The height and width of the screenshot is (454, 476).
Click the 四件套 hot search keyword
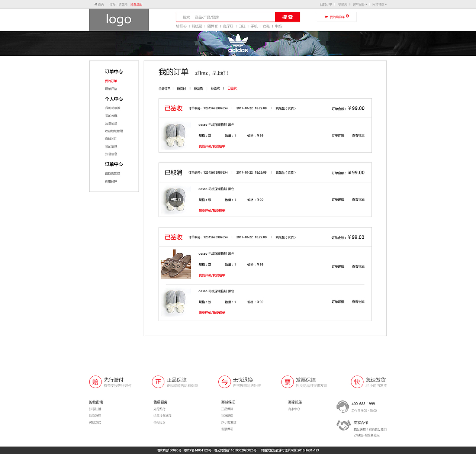(212, 26)
